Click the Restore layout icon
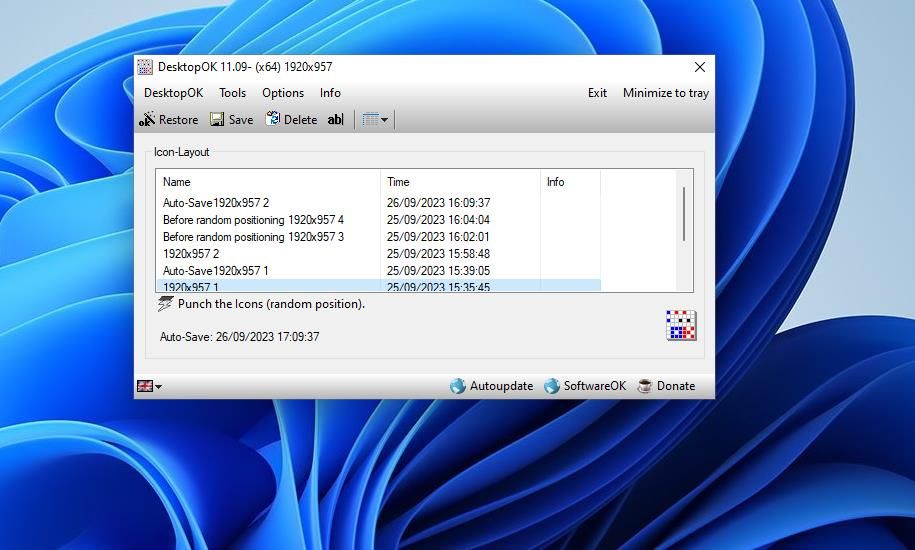Image resolution: width=915 pixels, height=550 pixels. click(147, 120)
